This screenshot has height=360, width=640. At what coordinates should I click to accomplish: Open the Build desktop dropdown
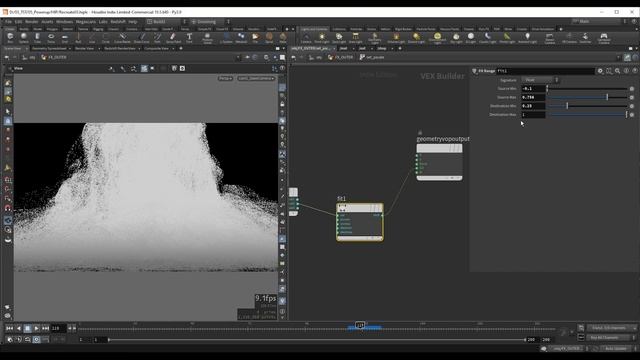tap(167, 22)
